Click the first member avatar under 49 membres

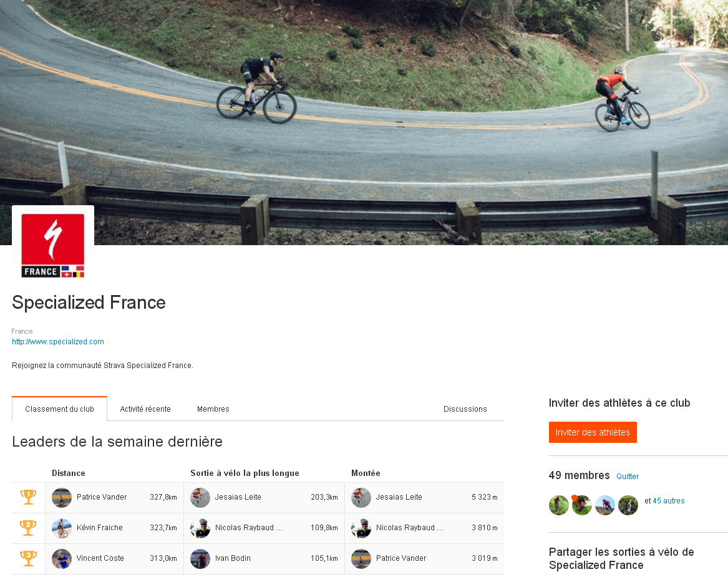[x=558, y=505]
